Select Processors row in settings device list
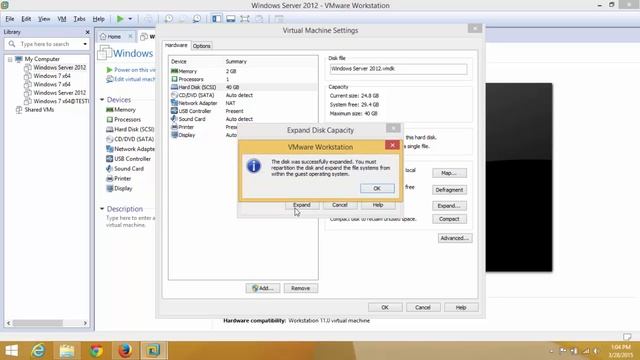The width and height of the screenshot is (640, 360). [243, 79]
